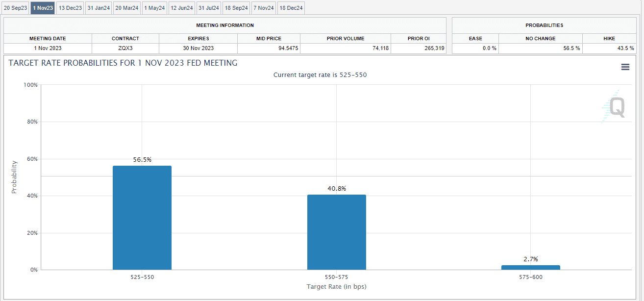Select the 1 Nov23 meeting tab

[43, 8]
